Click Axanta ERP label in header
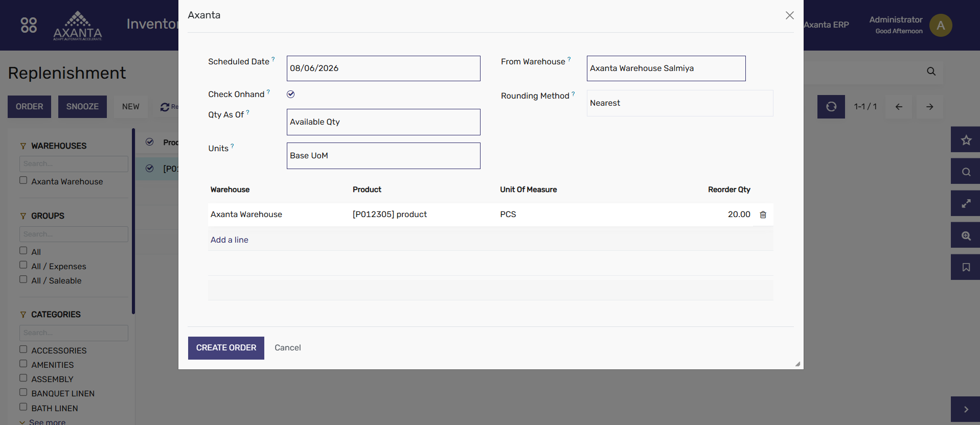The image size is (980, 425). (x=826, y=25)
